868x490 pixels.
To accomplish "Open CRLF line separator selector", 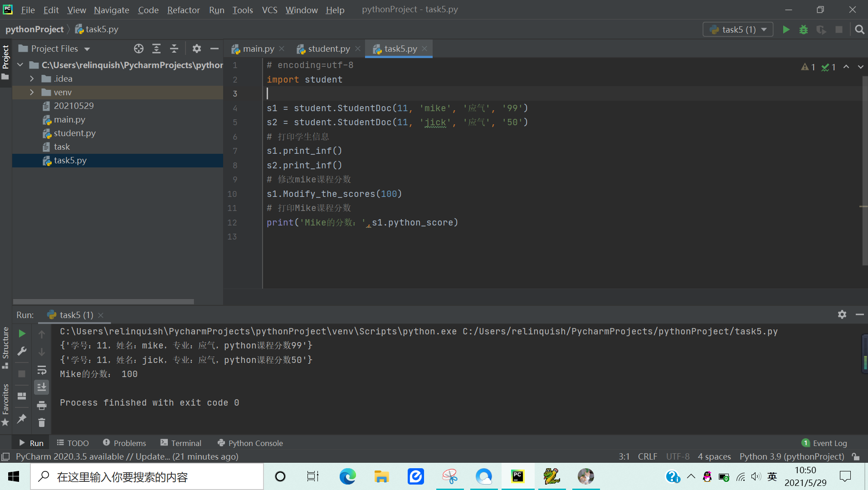I will [x=648, y=456].
